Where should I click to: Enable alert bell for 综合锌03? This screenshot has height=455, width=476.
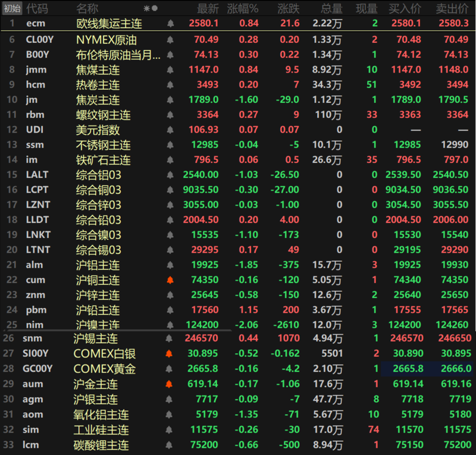click(x=170, y=205)
